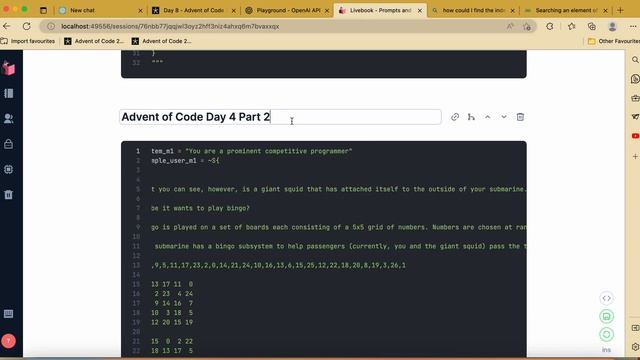Click the green runtime status circle indicator

607,334
